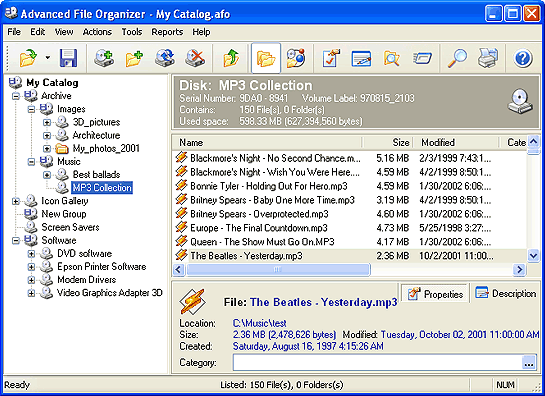Collapse the Software group node
545x396 pixels.
16,241
